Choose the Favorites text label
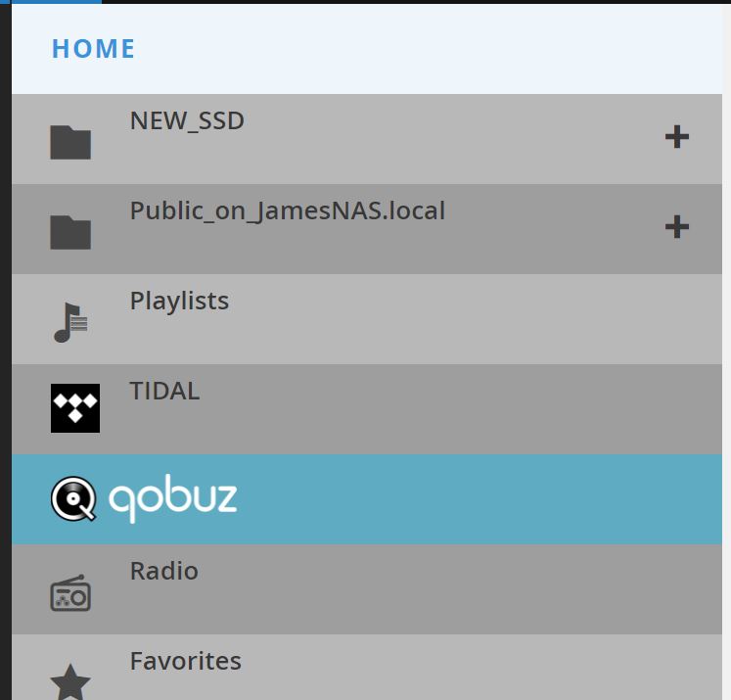The height and width of the screenshot is (700, 731). coord(186,661)
